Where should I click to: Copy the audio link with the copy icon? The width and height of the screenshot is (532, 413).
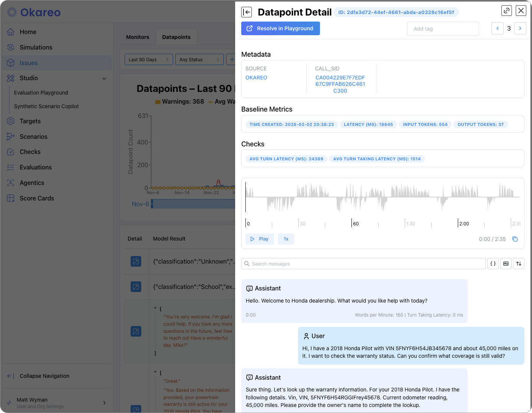(515, 239)
